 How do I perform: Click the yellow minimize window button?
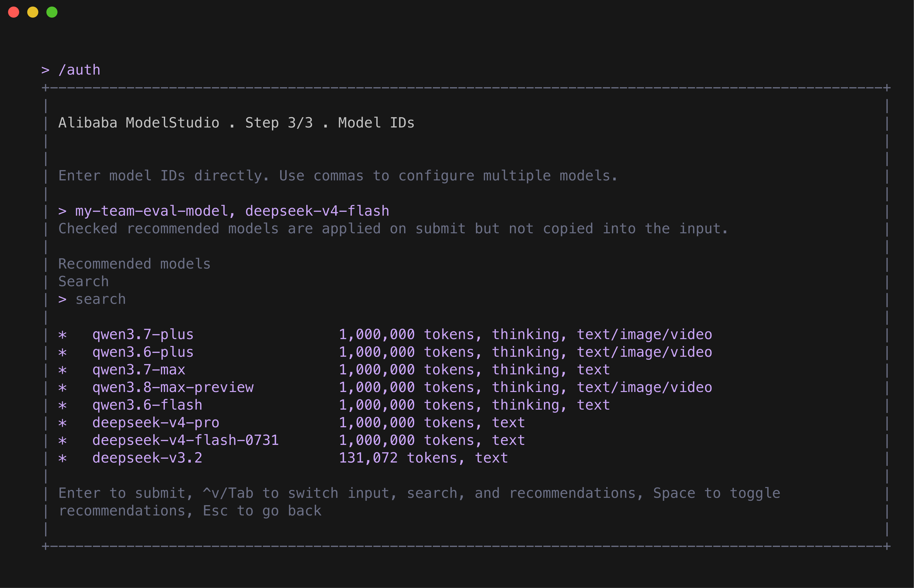click(x=33, y=12)
